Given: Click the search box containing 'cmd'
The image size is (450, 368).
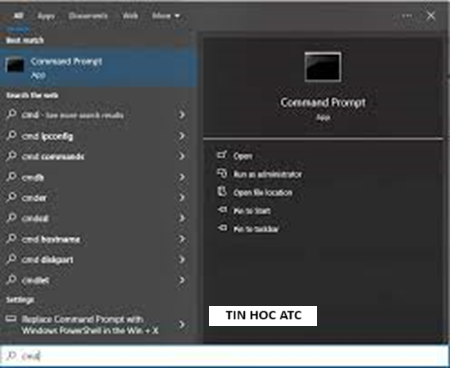Looking at the screenshot, I should (x=225, y=356).
